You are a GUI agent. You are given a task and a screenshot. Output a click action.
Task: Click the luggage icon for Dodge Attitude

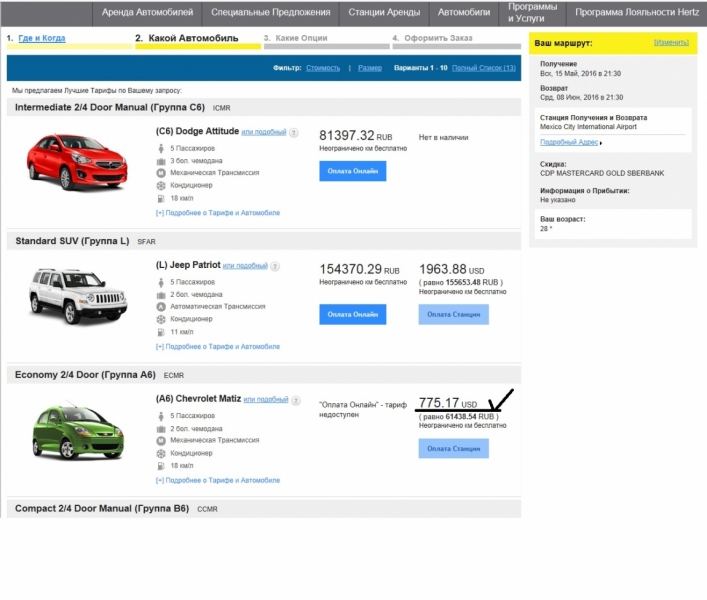pos(161,160)
